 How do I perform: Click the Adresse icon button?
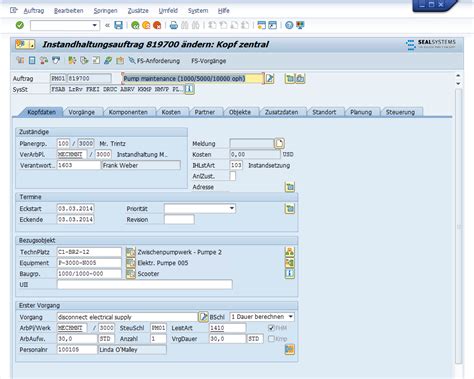click(290, 187)
